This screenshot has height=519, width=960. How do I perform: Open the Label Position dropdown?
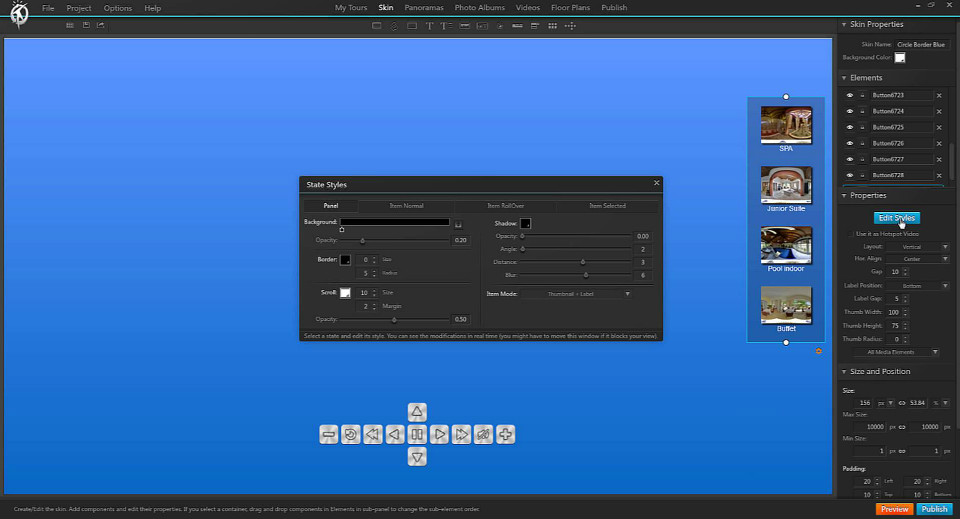(x=917, y=286)
